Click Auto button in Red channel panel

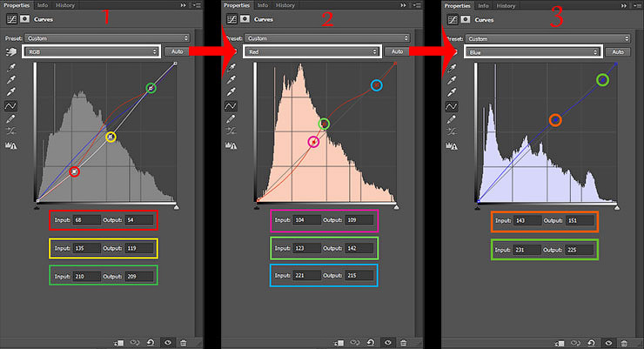tap(397, 51)
